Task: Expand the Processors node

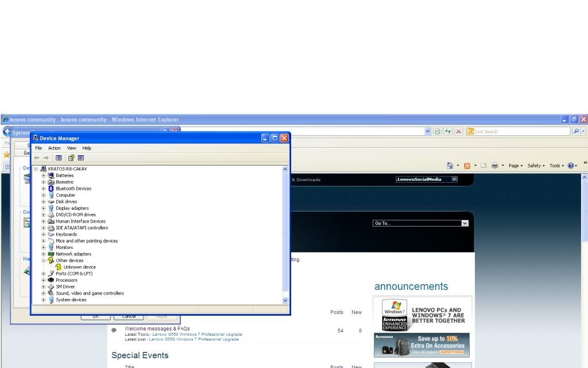Action: (x=44, y=280)
